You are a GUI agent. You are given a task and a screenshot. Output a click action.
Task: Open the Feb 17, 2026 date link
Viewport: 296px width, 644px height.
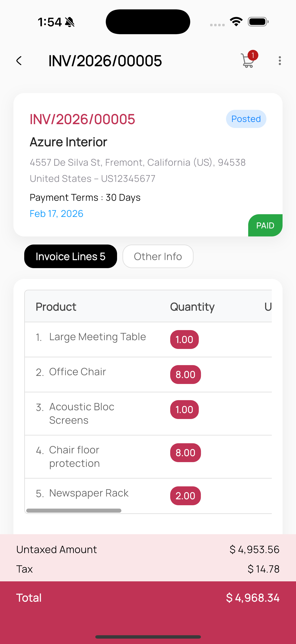(x=57, y=214)
